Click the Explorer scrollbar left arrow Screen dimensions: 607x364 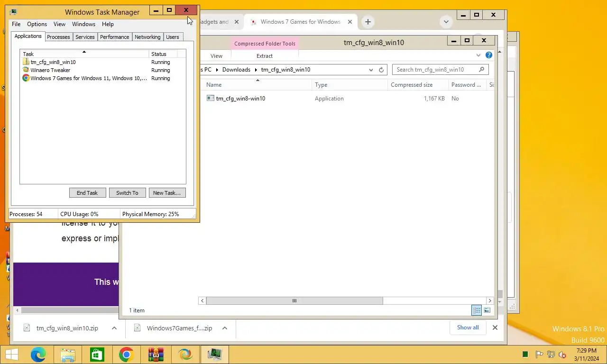pos(202,300)
